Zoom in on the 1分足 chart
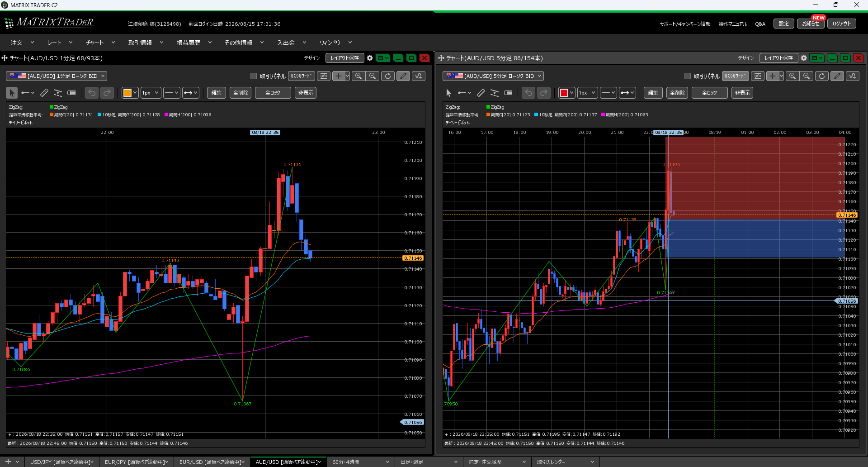Screen dimensions: 868x467 pos(359,76)
